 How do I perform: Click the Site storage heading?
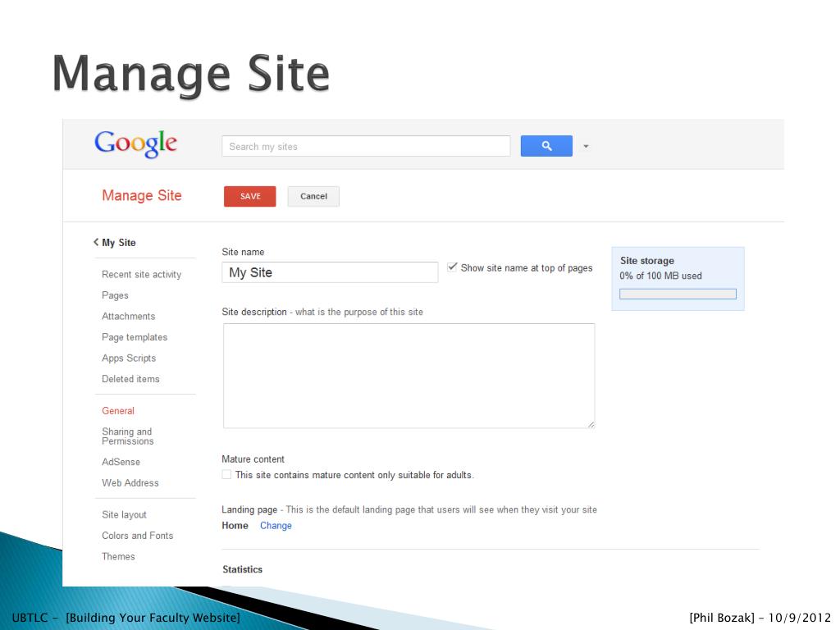pos(647,261)
